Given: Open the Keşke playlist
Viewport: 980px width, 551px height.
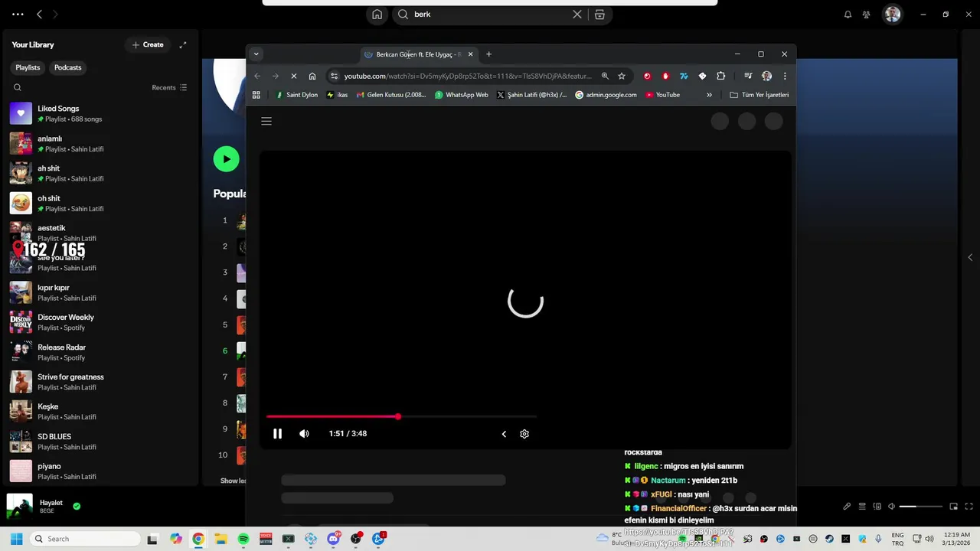Looking at the screenshot, I should [100, 412].
